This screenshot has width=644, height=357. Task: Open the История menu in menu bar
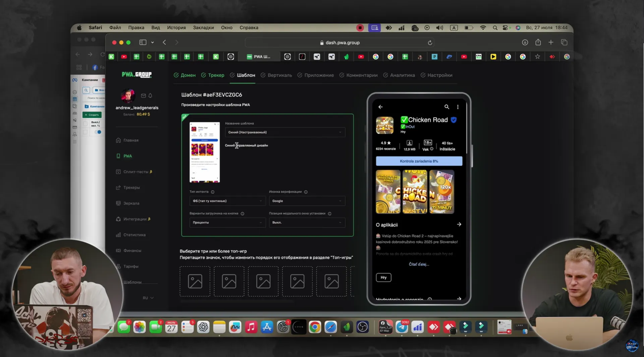coord(176,28)
